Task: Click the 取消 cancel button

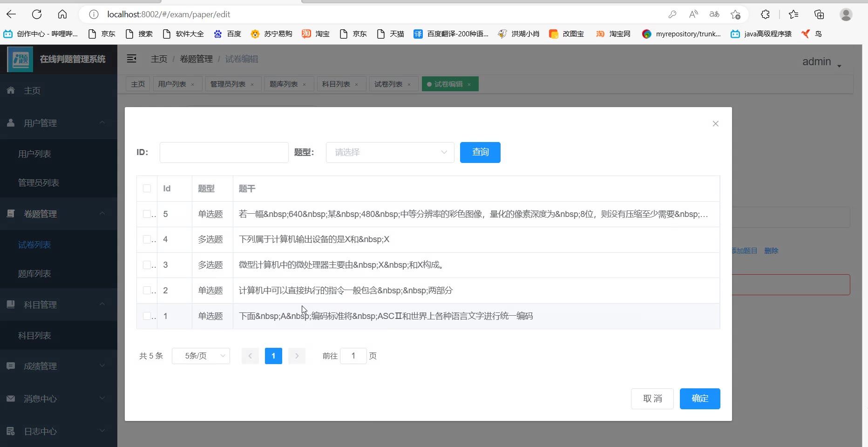Action: (652, 399)
